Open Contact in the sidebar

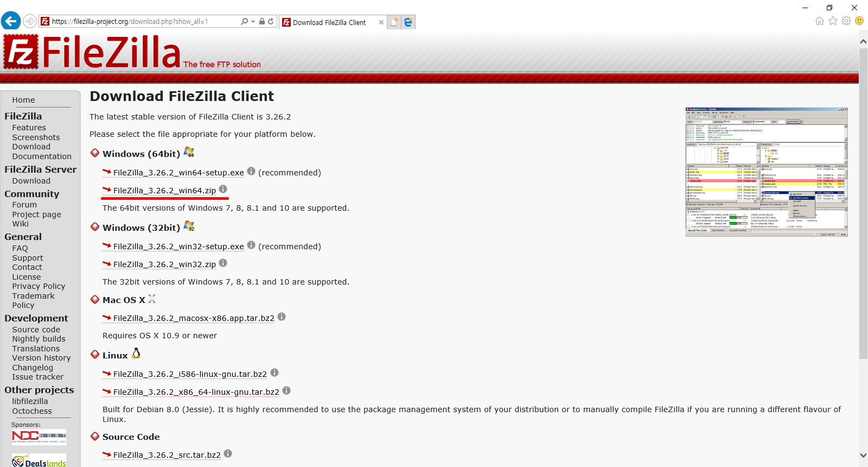pyautogui.click(x=27, y=267)
